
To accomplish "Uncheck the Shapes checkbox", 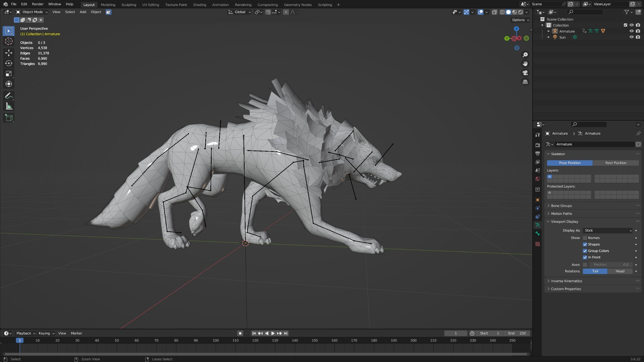I will (x=585, y=244).
